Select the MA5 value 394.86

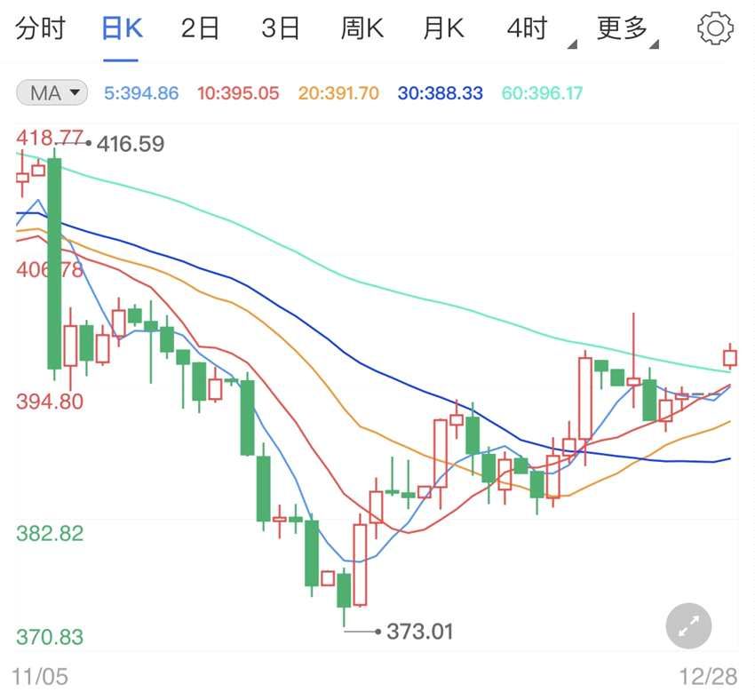click(141, 92)
